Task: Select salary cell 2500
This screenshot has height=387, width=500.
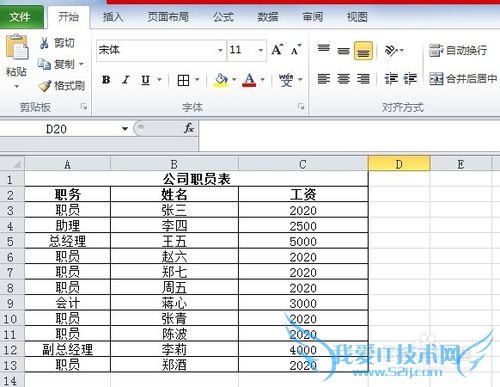Action: (303, 226)
